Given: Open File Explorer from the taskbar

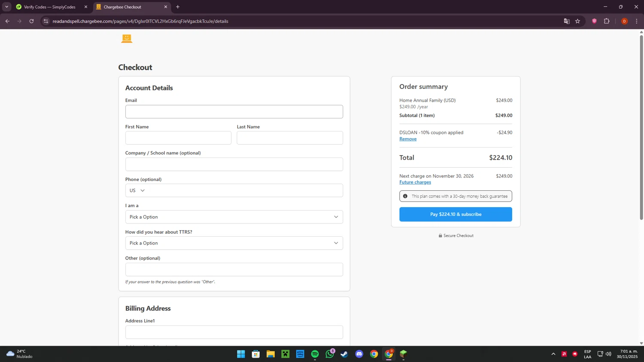Looking at the screenshot, I should click(270, 354).
